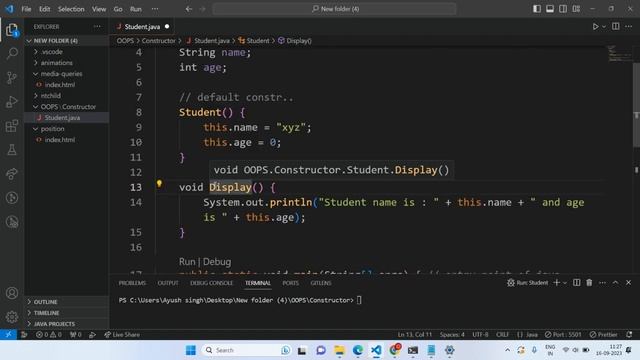The width and height of the screenshot is (640, 360).
Task: Expand the ntchild folder
Action: coord(67,96)
